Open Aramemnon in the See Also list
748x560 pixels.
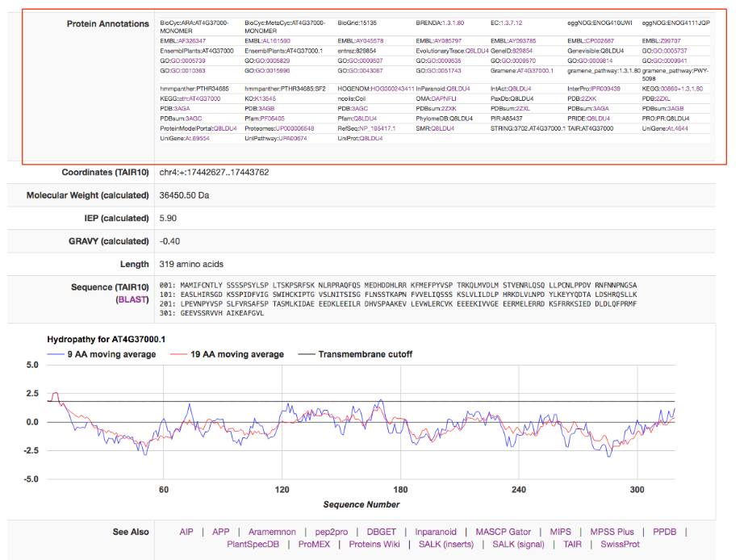(272, 532)
